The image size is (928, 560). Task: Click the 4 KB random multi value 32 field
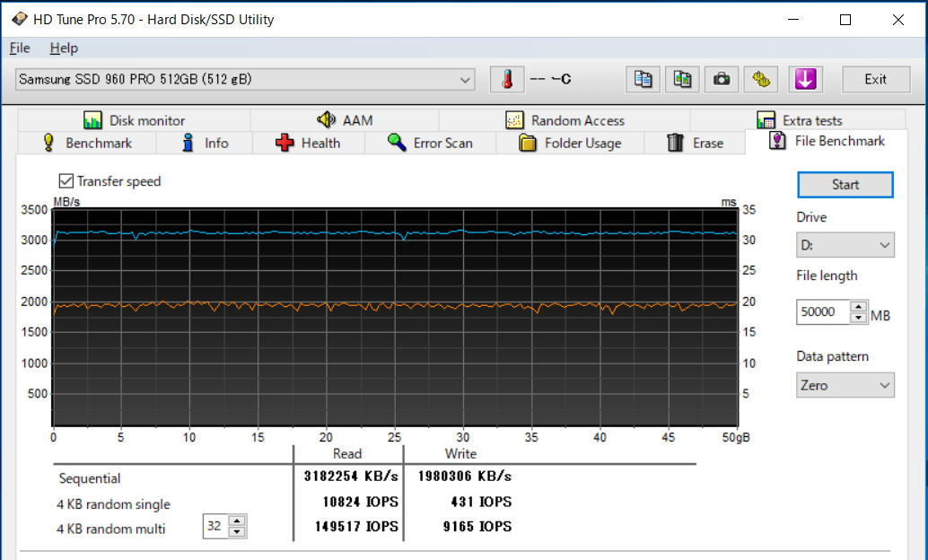pyautogui.click(x=215, y=526)
